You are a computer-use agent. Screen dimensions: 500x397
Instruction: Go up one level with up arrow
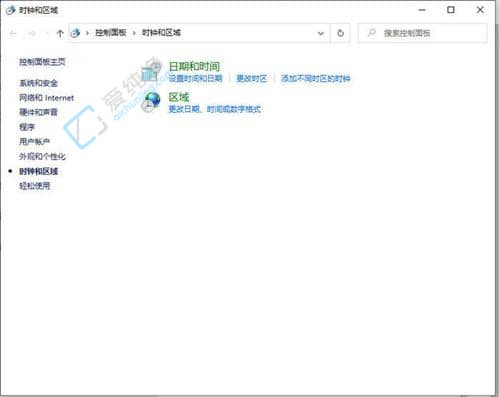[60, 33]
